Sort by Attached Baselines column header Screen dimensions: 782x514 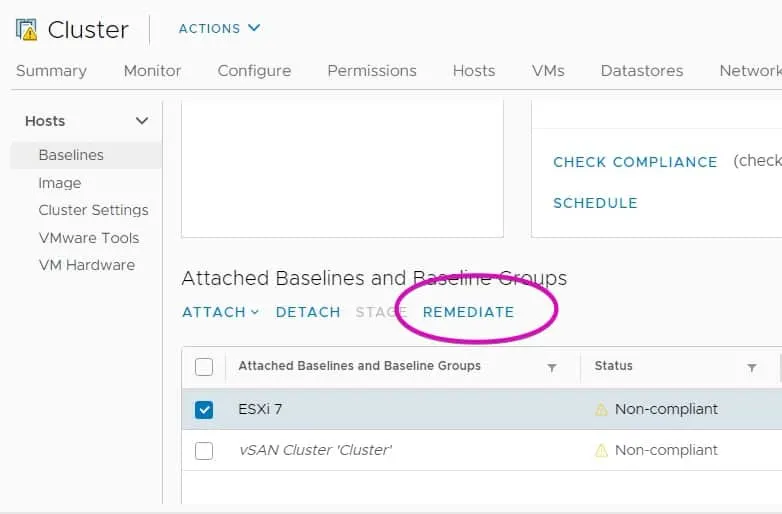(x=360, y=366)
